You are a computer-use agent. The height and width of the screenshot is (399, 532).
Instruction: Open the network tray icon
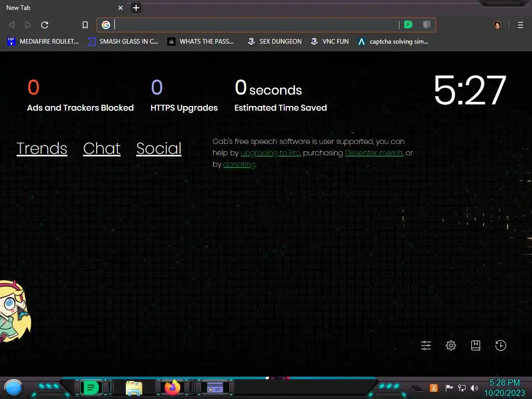[x=462, y=388]
